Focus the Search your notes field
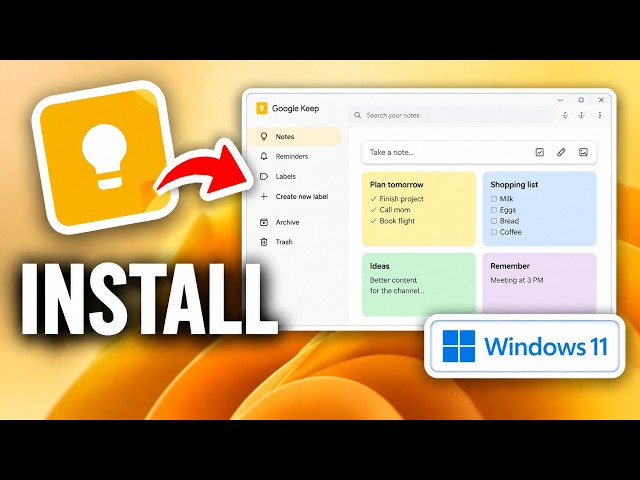640x480 pixels. [x=451, y=115]
